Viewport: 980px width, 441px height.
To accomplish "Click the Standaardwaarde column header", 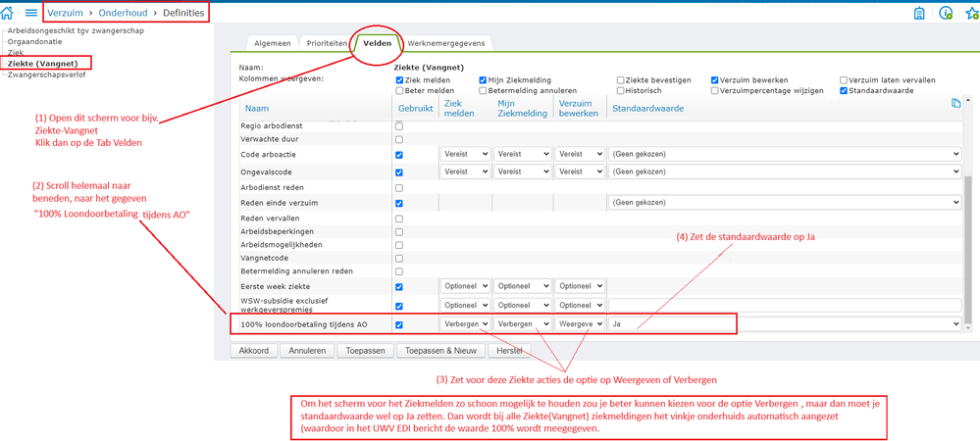I will tap(647, 109).
